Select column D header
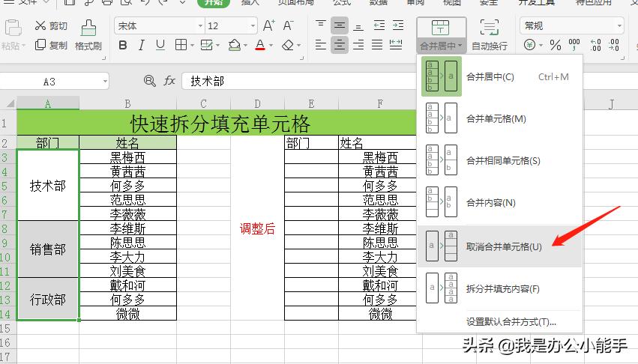 [257, 103]
